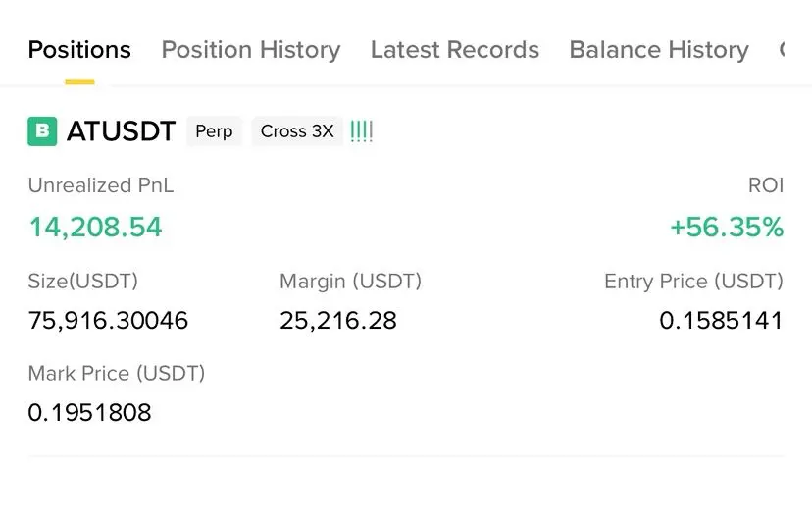Select the 75,916.30046 position size value
The width and height of the screenshot is (812, 516).
click(108, 320)
